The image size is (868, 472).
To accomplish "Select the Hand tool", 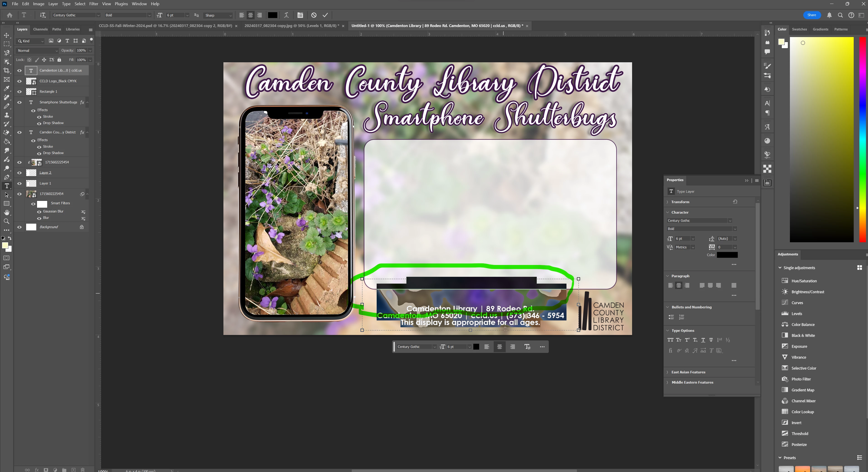I will pos(6,212).
